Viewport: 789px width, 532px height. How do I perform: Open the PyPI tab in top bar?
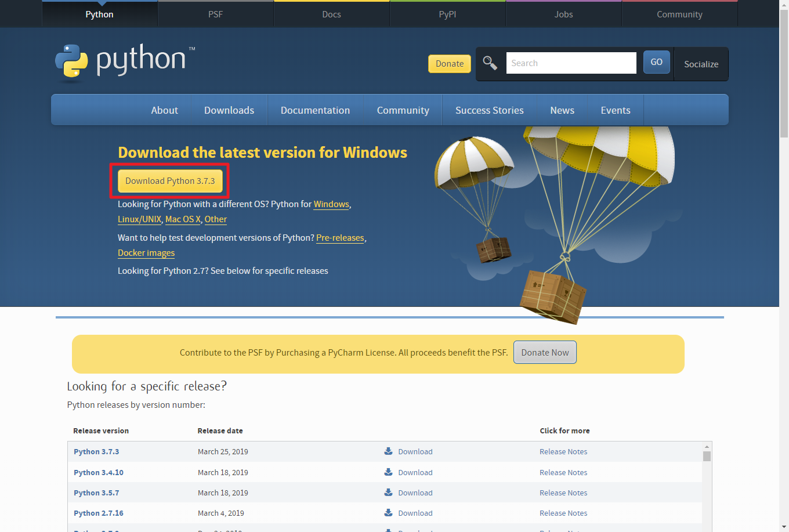pos(448,14)
